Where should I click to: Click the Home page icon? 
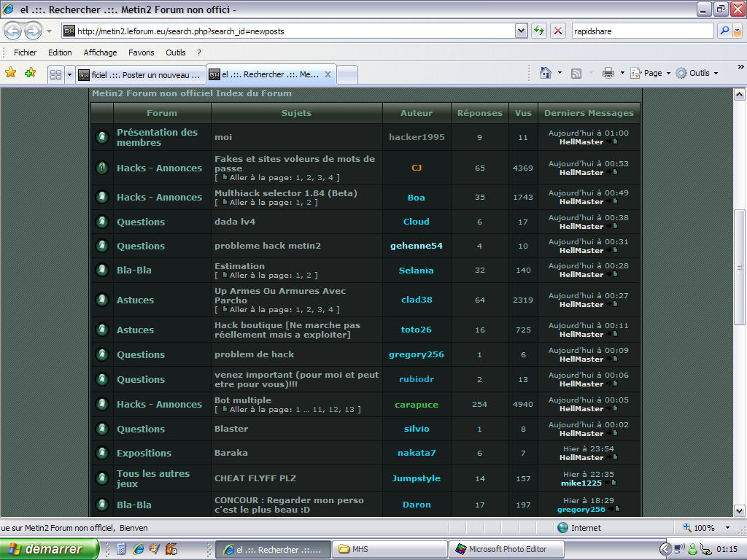[546, 73]
